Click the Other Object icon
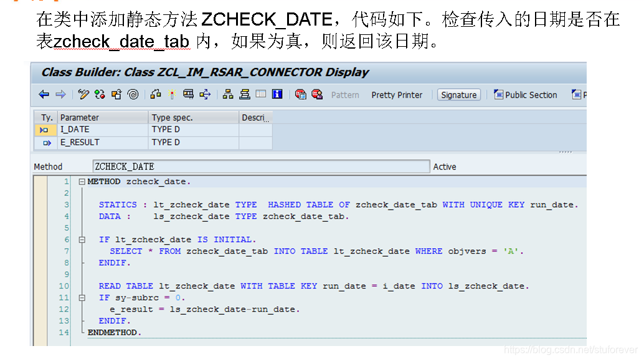 tap(116, 95)
